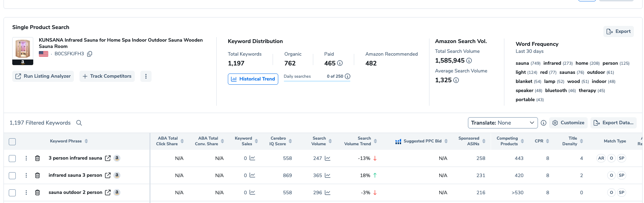Screen dimensions: 644x203
Task: Select the 'sauna outdoor 2 person' row checkbox
Action: (12, 193)
